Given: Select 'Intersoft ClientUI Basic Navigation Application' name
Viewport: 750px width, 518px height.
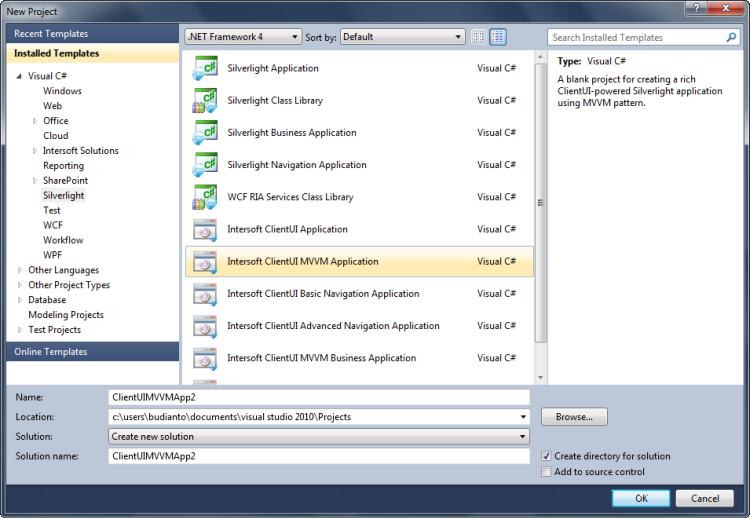Looking at the screenshot, I should [x=323, y=294].
